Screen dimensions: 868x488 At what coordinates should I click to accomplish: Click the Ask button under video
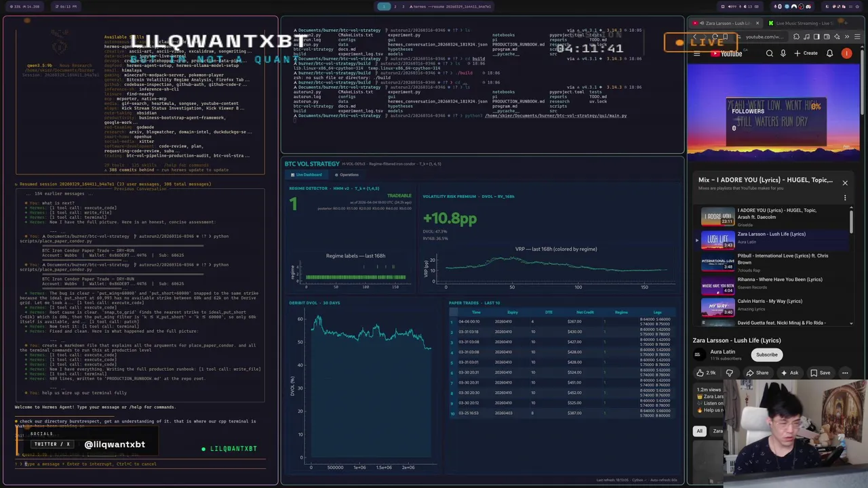789,373
